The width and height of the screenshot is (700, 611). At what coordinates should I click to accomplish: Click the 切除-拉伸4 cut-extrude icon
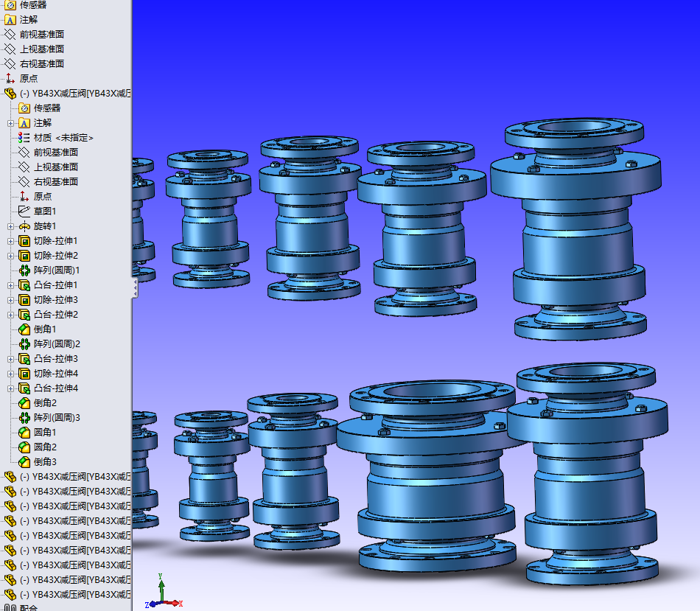24,374
